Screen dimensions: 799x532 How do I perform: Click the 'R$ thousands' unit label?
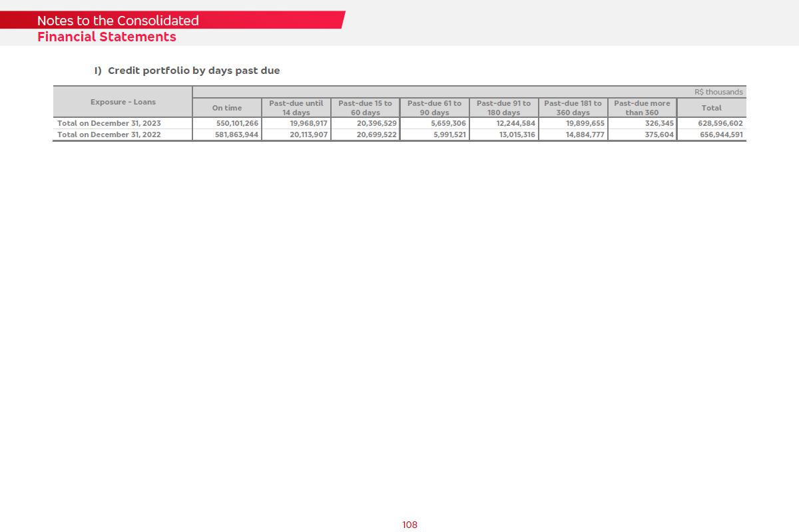pos(718,92)
